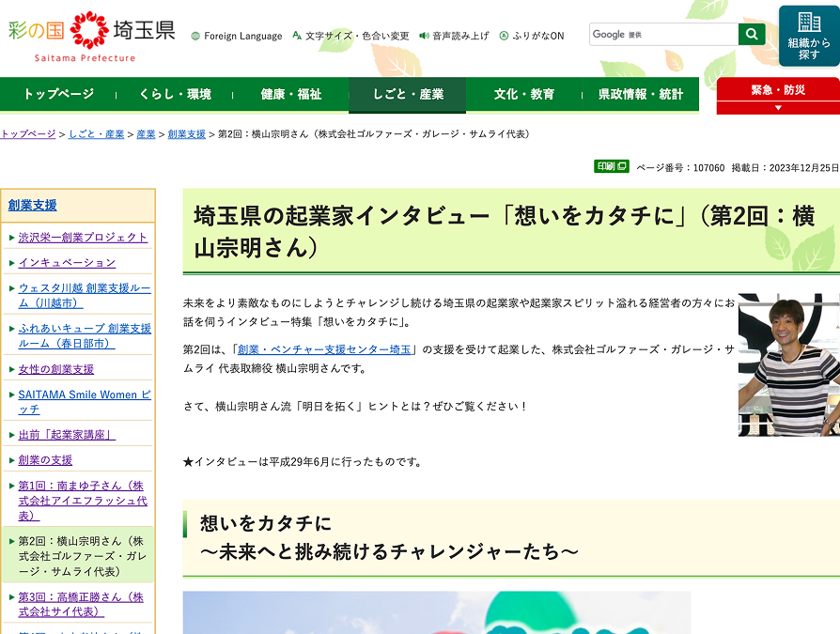
Task: Click the Saitama Prefecture logo
Action: [x=91, y=37]
